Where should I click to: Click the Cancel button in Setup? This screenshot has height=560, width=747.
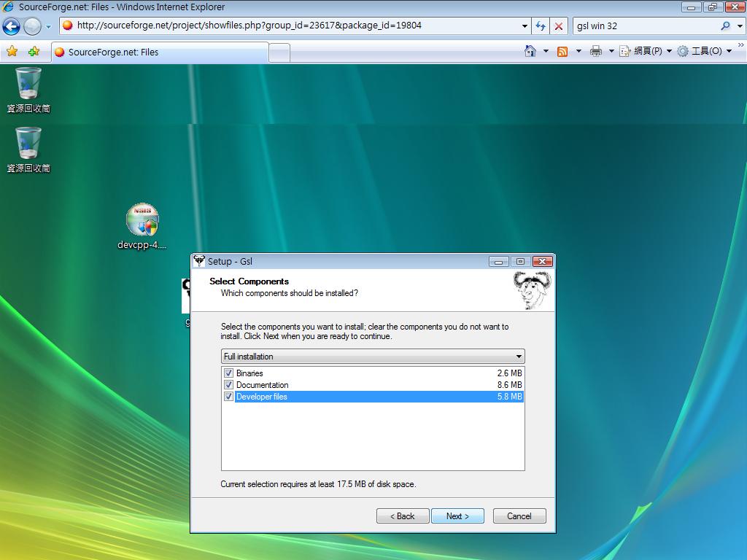click(x=519, y=516)
